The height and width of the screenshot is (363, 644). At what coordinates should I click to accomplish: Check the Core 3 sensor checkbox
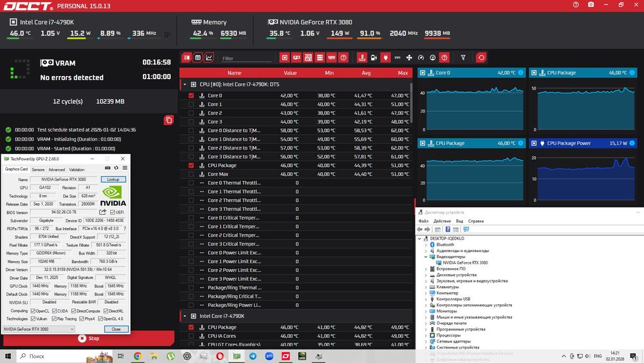[x=191, y=122]
